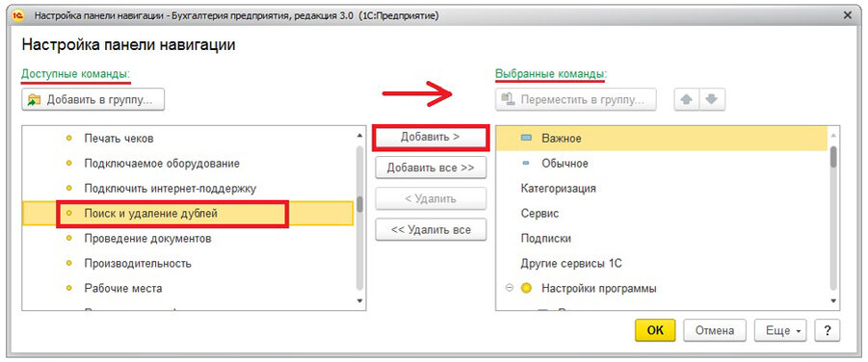Select Проведение документов command
The image size is (868, 362).
coord(188,239)
